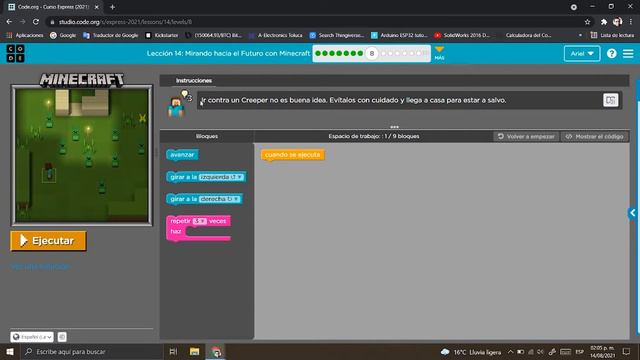Open the derecha turn direction dropdown

click(220, 199)
